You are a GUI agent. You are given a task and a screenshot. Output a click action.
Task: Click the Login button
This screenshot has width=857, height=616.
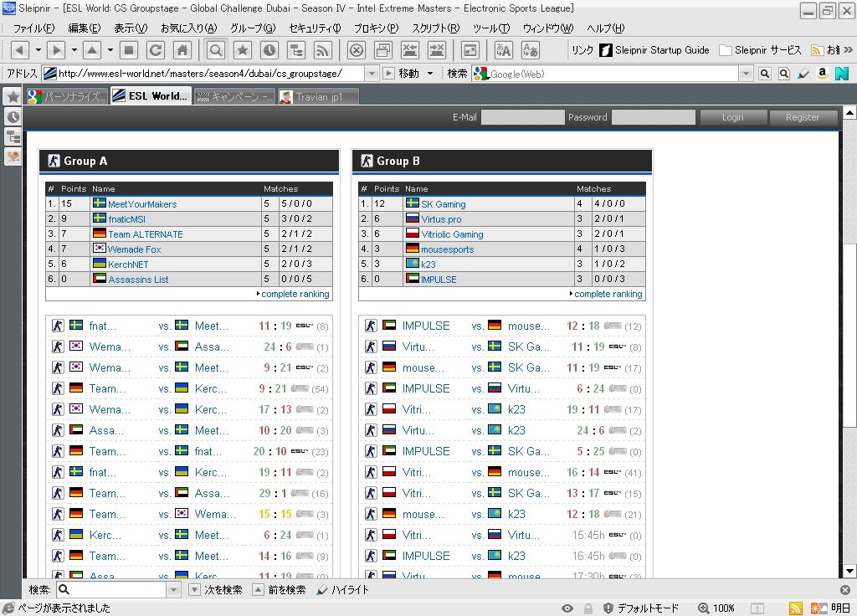click(732, 117)
